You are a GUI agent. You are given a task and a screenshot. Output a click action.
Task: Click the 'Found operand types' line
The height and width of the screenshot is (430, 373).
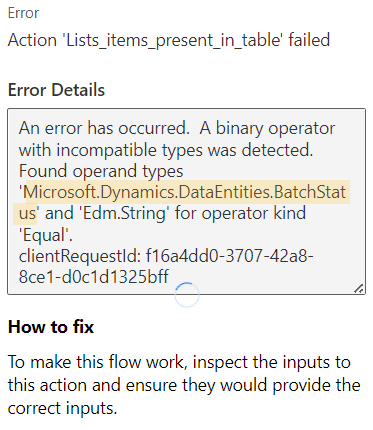tap(101, 171)
